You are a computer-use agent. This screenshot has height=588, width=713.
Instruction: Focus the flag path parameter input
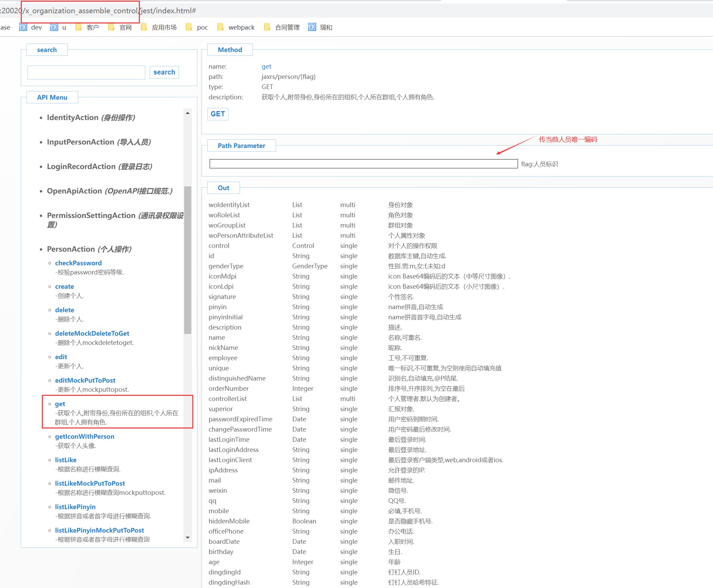coord(363,164)
